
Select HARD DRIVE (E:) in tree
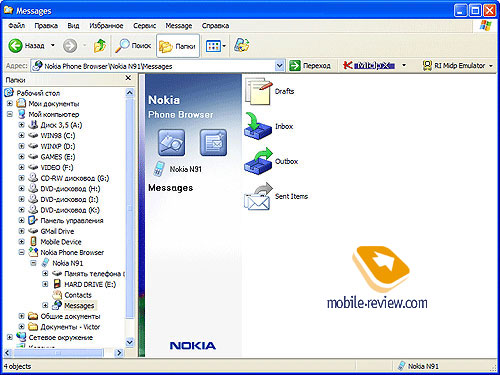click(90, 284)
